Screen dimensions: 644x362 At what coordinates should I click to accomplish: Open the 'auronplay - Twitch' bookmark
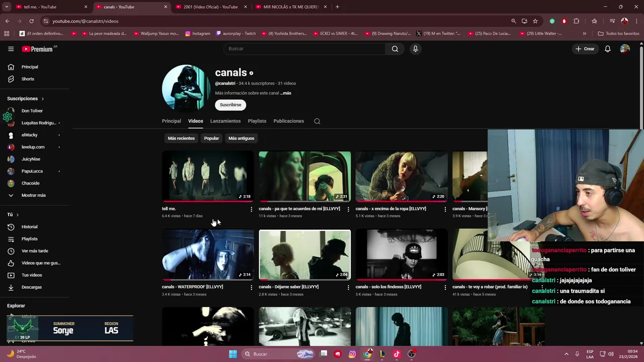[236, 34]
